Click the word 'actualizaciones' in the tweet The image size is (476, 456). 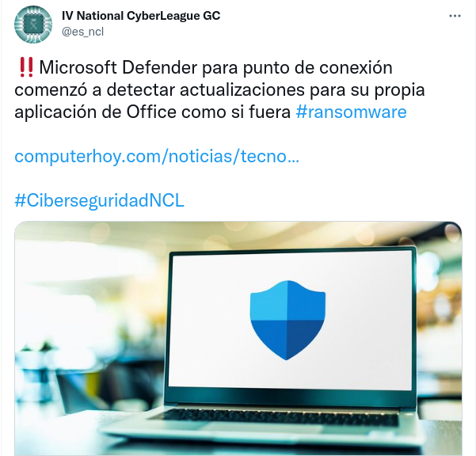242,89
